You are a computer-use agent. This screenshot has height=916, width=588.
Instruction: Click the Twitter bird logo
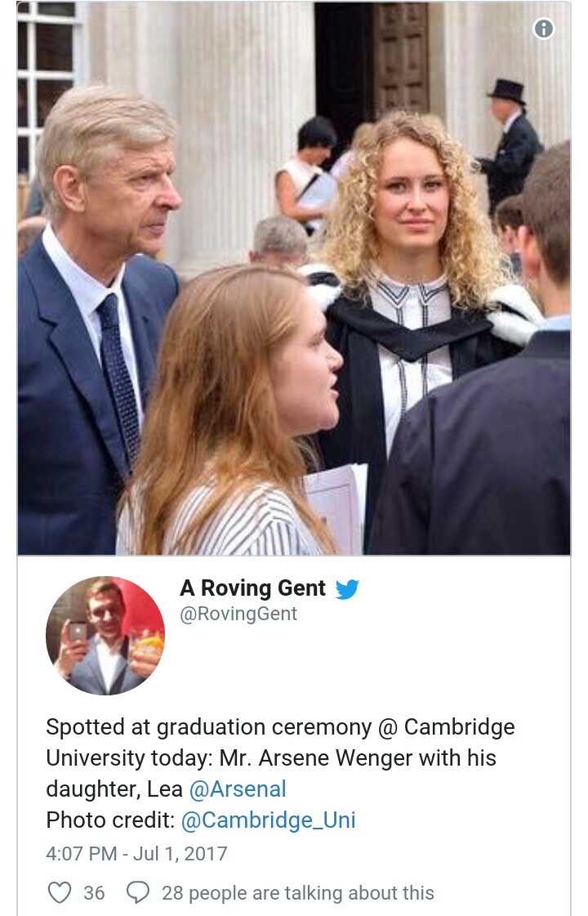(x=347, y=588)
